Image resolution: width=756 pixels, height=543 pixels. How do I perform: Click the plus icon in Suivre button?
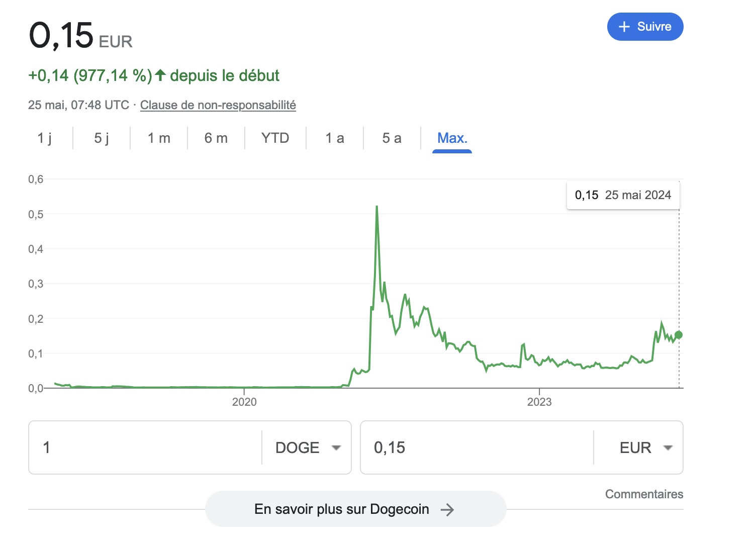pos(624,27)
